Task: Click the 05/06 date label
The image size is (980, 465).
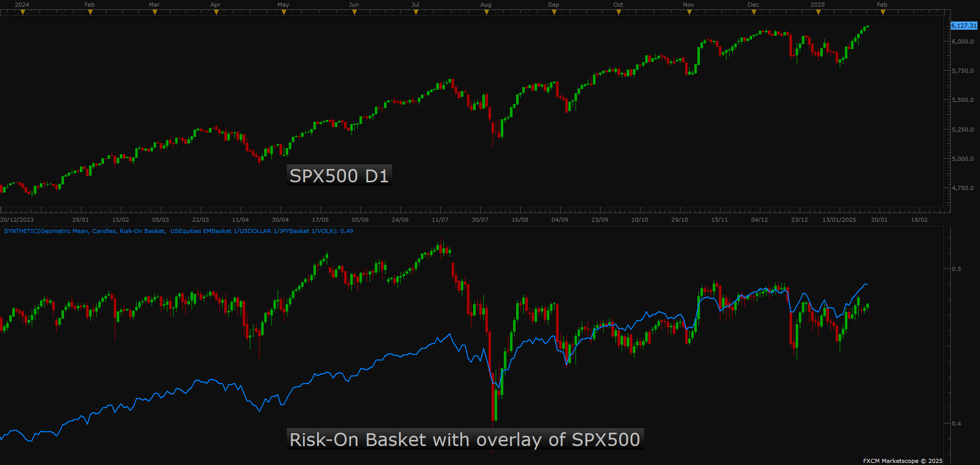Action: (360, 220)
